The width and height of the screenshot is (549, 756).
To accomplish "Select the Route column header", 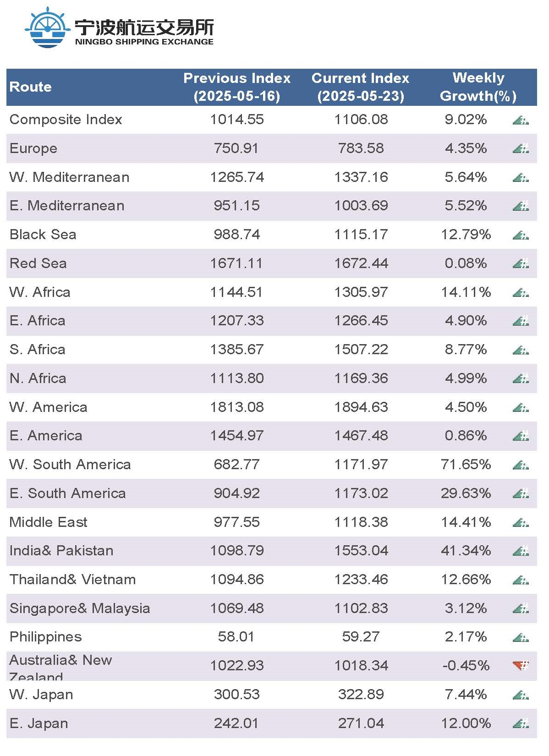I will pos(30,87).
